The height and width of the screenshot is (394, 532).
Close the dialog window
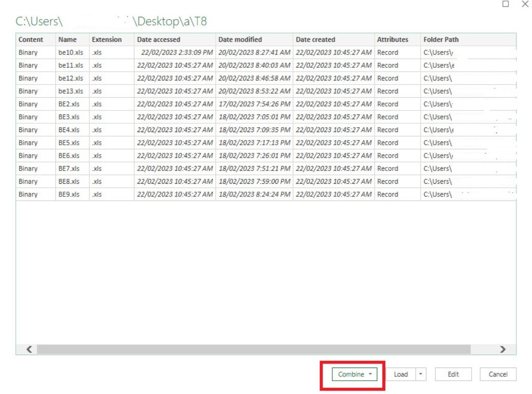click(x=525, y=4)
